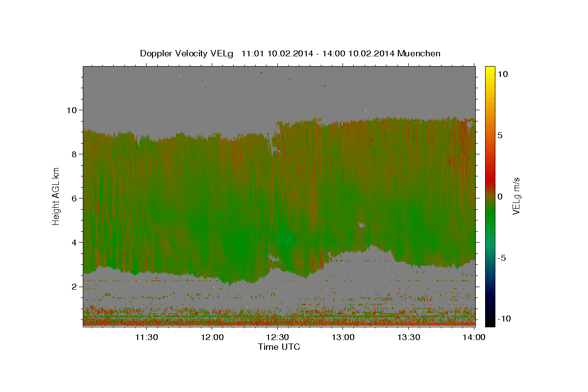Click the colorbar value -5 label

tap(502, 258)
